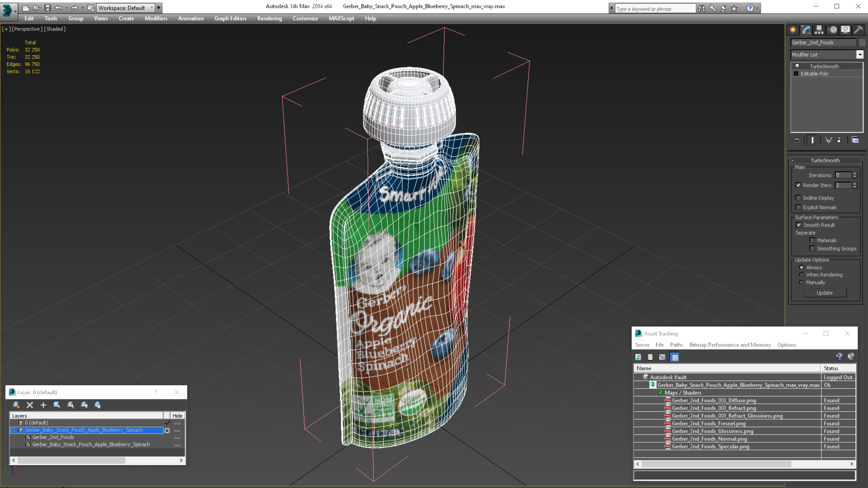Open Paths menu in Asset Tracking
This screenshot has height=488, width=868.
(676, 345)
